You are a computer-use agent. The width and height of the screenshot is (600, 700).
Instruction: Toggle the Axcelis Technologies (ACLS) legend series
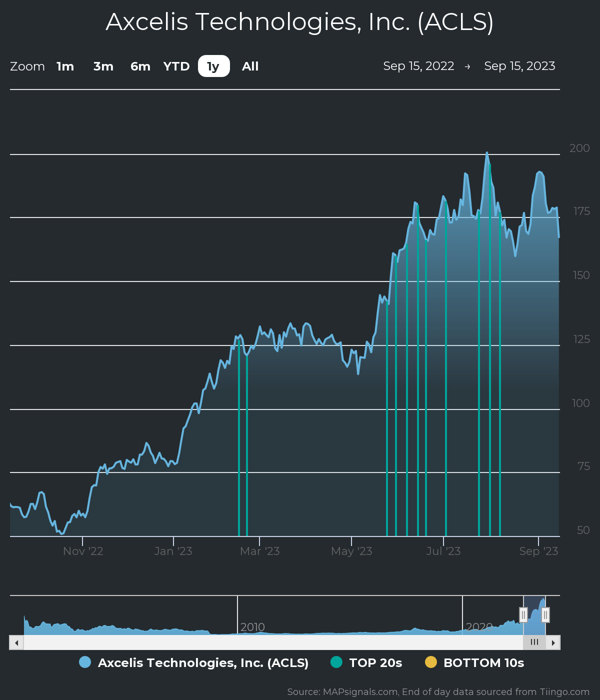(x=194, y=662)
